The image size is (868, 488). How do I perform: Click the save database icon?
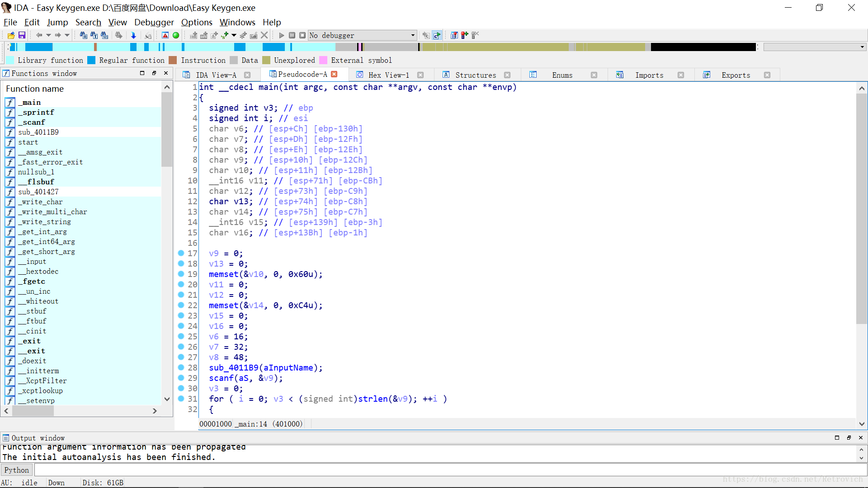21,35
